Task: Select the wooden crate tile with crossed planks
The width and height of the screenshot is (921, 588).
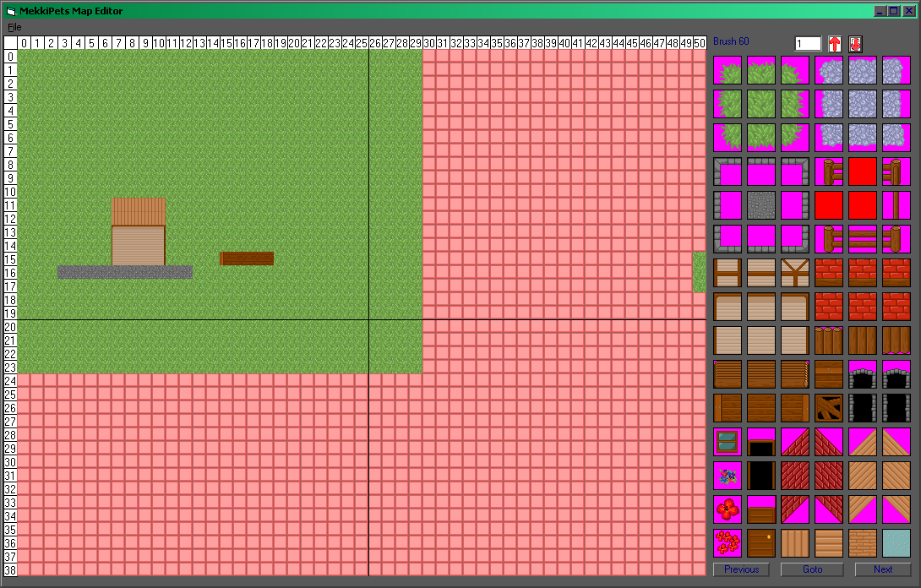Action: (x=829, y=408)
